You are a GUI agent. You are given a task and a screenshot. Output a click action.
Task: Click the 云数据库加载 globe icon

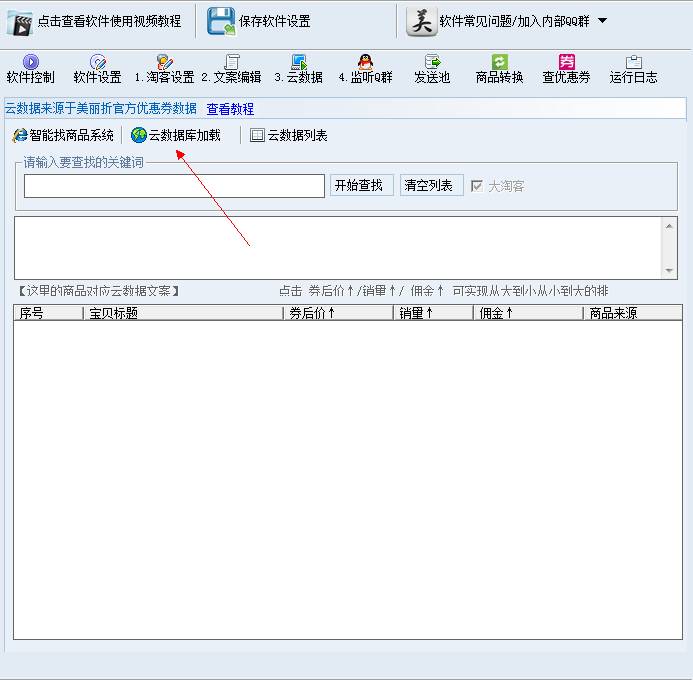click(x=139, y=135)
